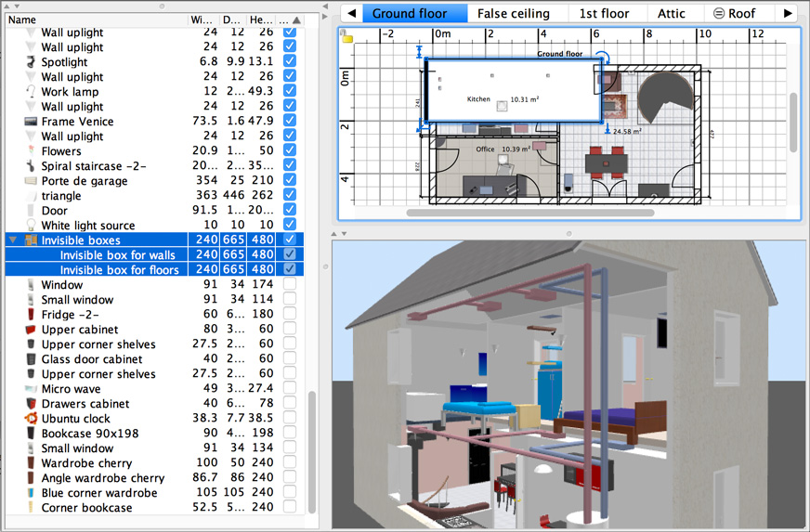Switch to the 1st floor tab
The height and width of the screenshot is (532, 810).
pos(604,14)
